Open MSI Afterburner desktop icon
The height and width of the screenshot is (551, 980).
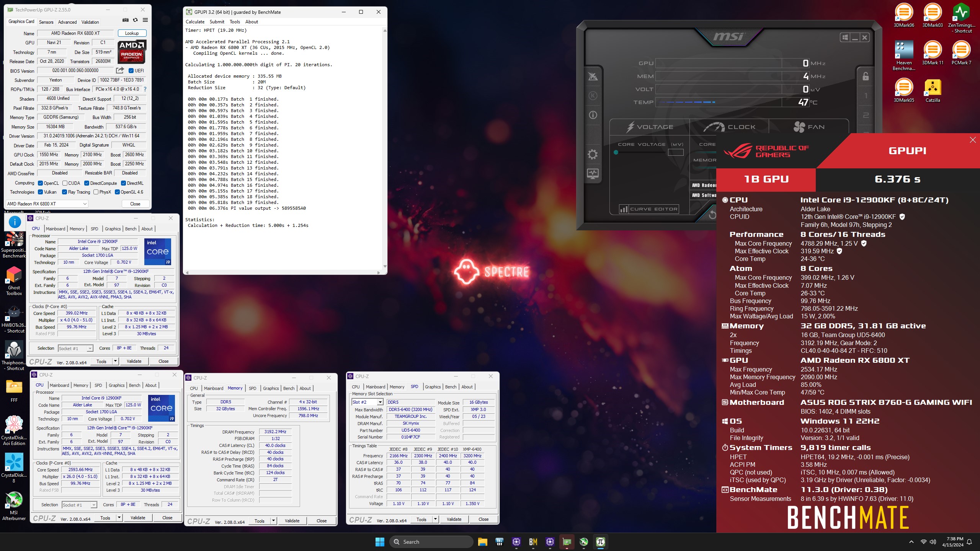pyautogui.click(x=14, y=506)
